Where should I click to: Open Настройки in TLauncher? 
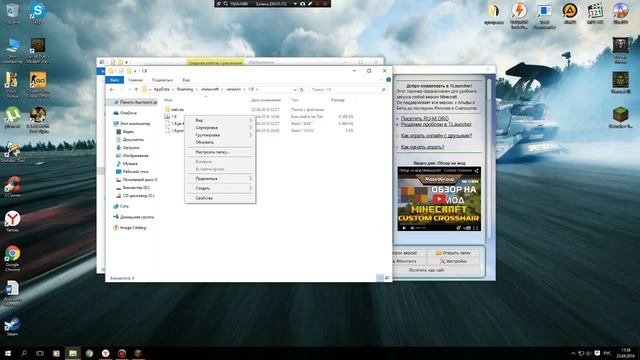(x=453, y=261)
